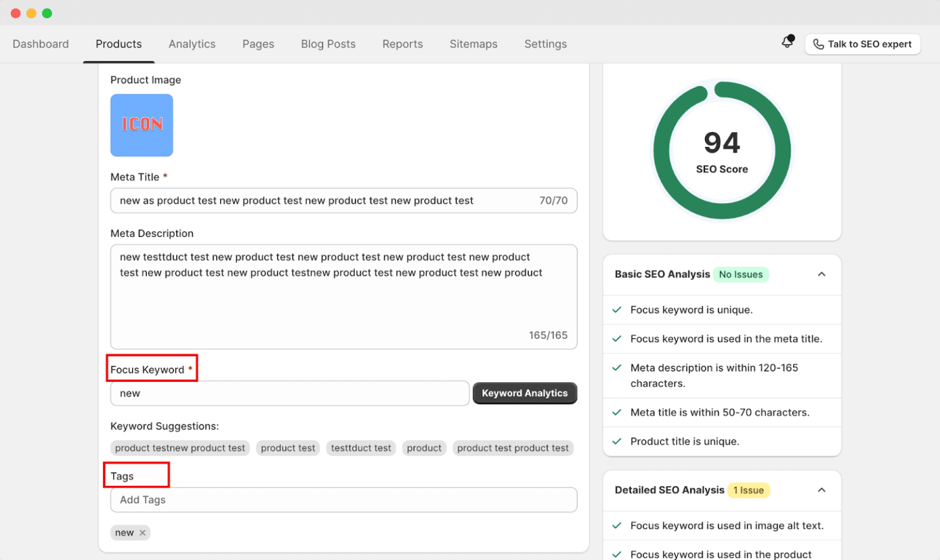Image resolution: width=940 pixels, height=560 pixels.
Task: Click inside the Add Tags input field
Action: (343, 499)
